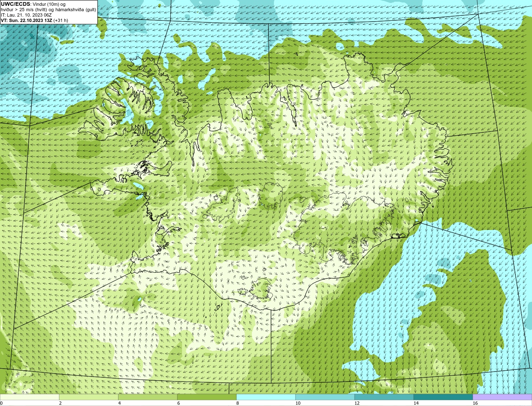Click the 'IT: Lau. 21. 10. 2023 06Z' text
This screenshot has height=406, width=532.
(x=26, y=15)
